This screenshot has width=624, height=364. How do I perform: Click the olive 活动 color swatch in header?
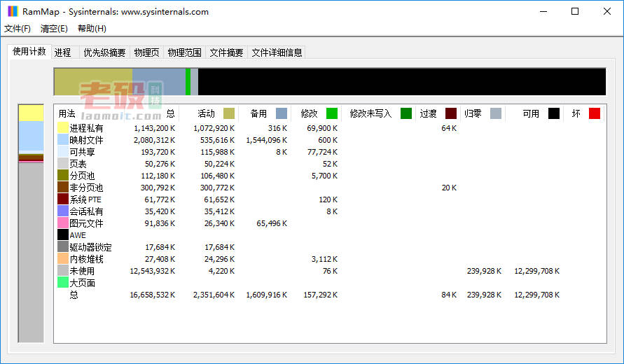tap(229, 113)
